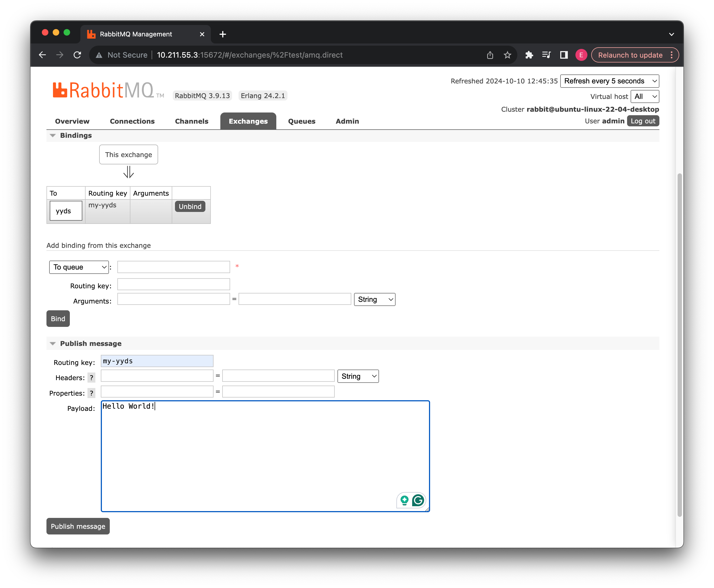This screenshot has height=588, width=714.
Task: Click the browser reload icon
Action: click(x=77, y=55)
